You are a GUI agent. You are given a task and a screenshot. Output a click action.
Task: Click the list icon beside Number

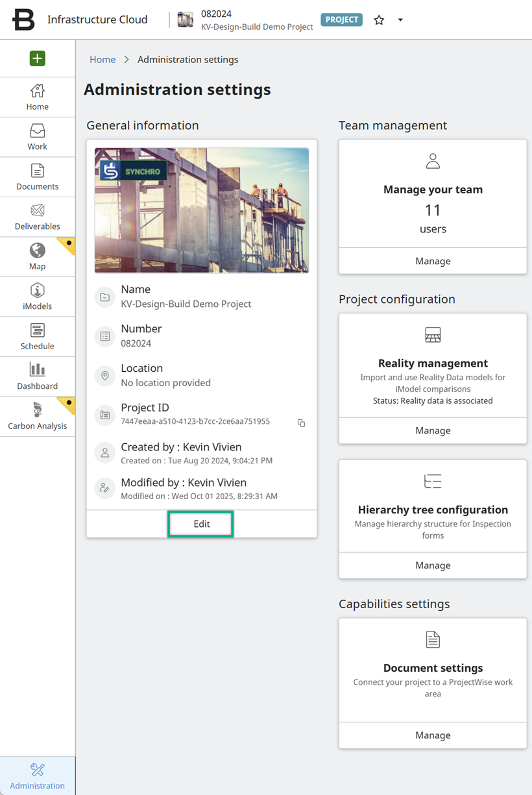click(104, 336)
